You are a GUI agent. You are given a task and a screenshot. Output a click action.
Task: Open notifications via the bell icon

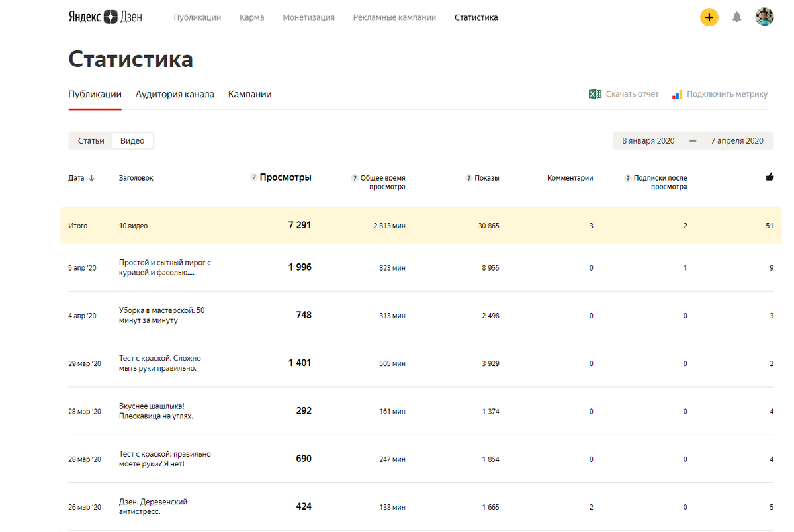click(737, 17)
